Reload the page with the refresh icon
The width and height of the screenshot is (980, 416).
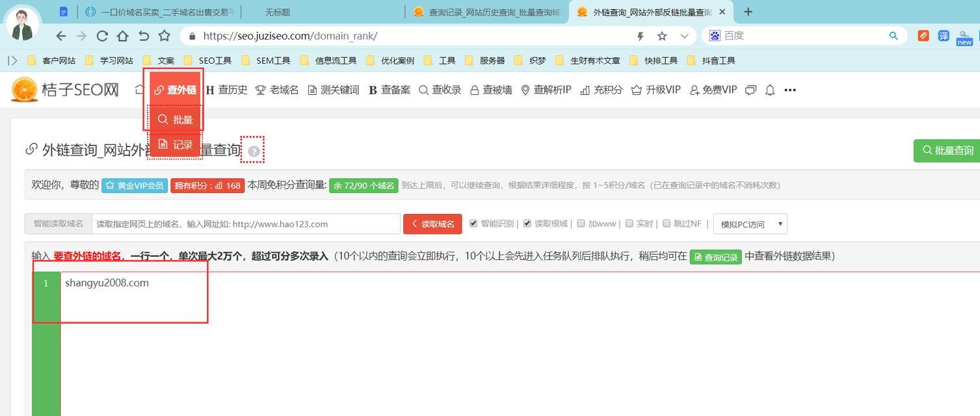click(102, 36)
